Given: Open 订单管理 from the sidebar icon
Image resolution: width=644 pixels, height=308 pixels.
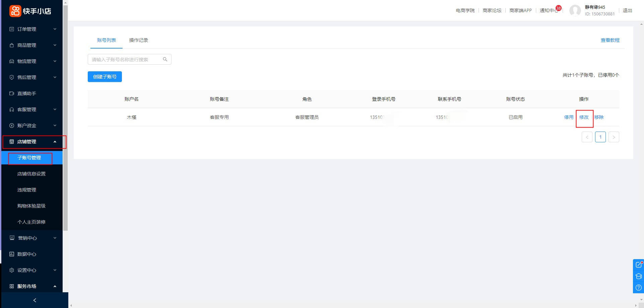Looking at the screenshot, I should pos(12,29).
